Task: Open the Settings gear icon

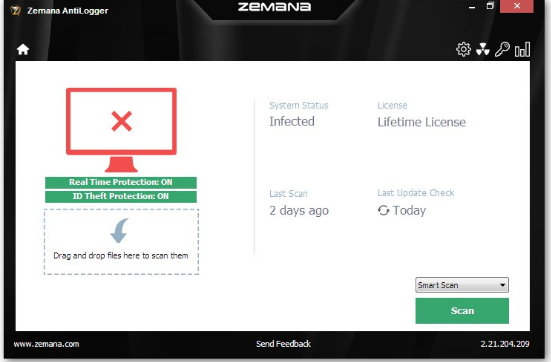Action: pos(463,49)
